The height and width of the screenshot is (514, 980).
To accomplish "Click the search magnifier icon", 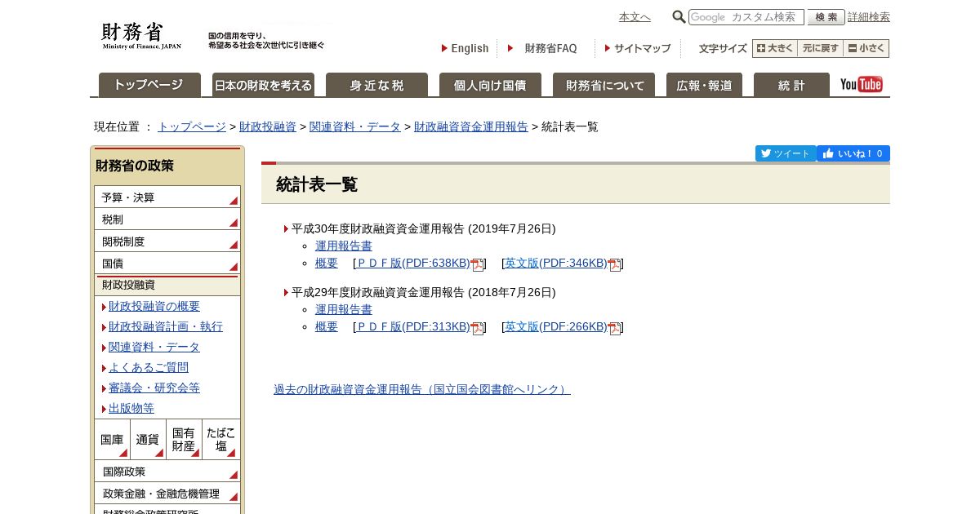I will (679, 17).
